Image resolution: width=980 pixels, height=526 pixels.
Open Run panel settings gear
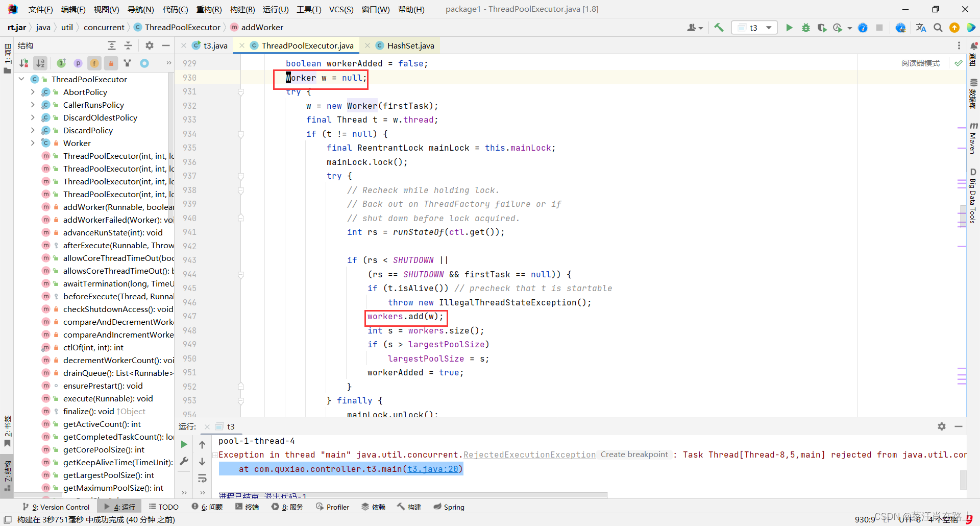942,426
